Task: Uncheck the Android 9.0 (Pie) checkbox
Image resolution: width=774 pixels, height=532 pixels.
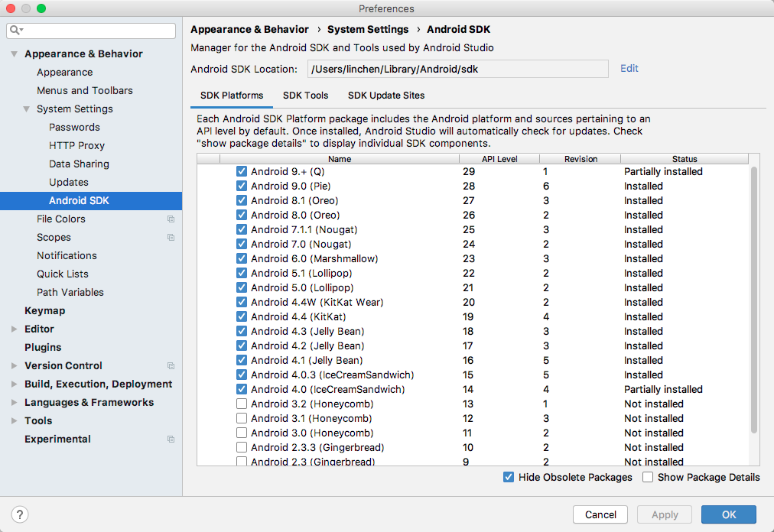Action: click(x=242, y=186)
